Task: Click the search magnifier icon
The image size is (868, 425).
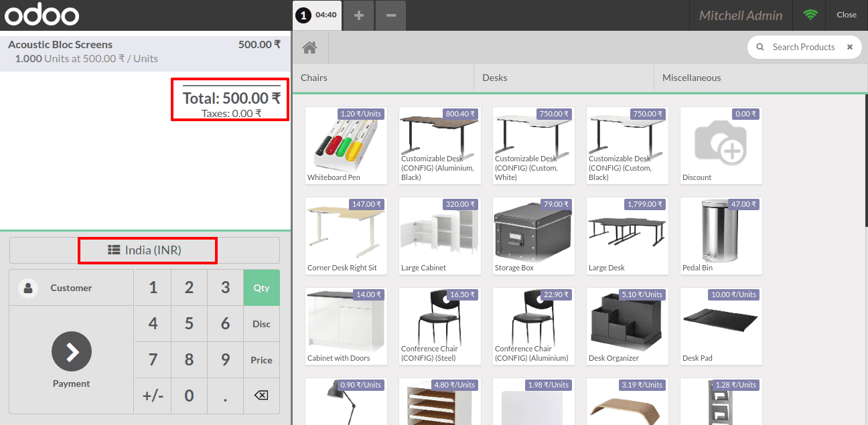Action: point(760,47)
